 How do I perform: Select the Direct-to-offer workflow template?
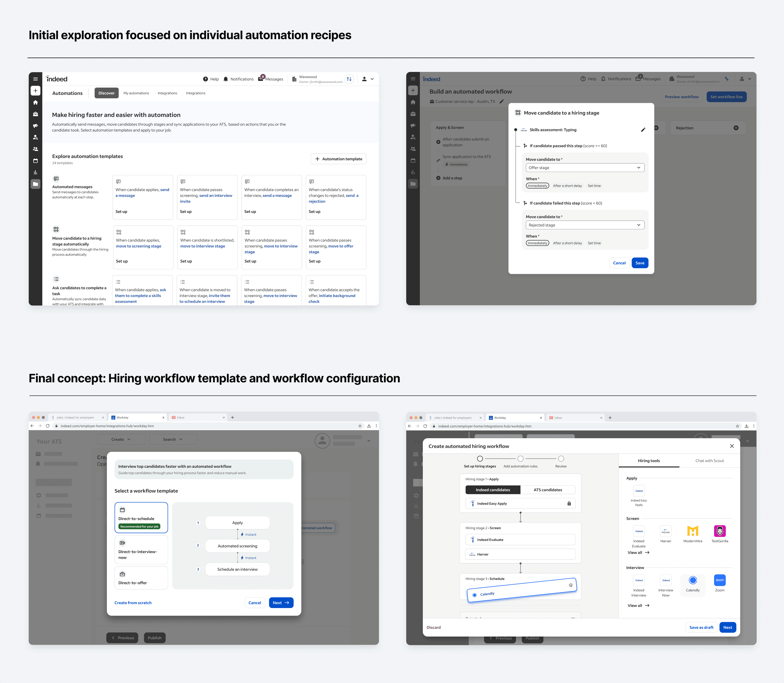point(141,578)
